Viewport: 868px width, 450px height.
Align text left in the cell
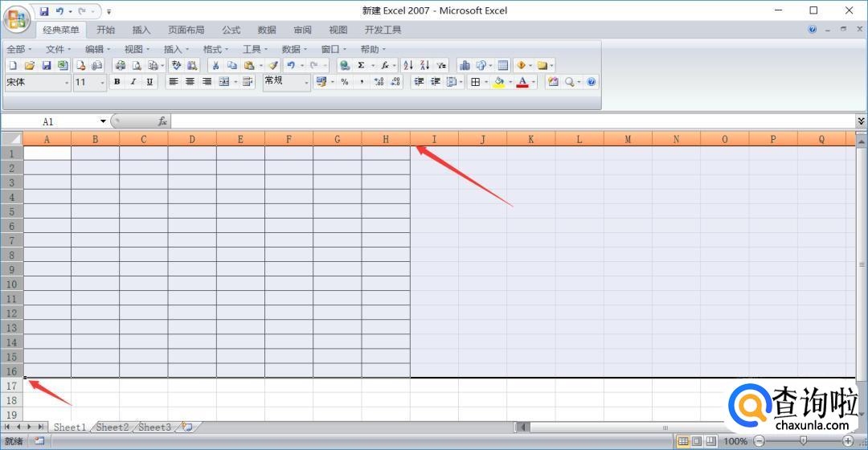[174, 82]
